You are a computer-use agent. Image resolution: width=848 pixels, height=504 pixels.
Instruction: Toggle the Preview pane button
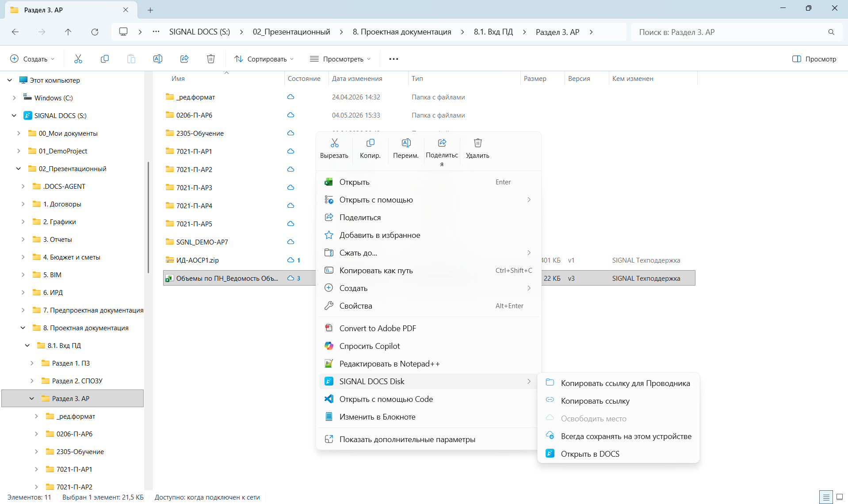click(814, 59)
